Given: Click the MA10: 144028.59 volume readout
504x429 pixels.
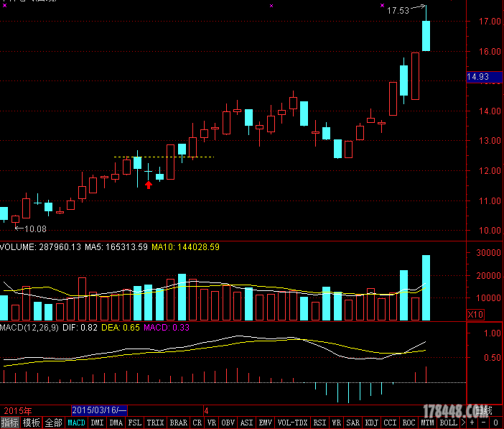Looking at the screenshot, I should 185,247.
